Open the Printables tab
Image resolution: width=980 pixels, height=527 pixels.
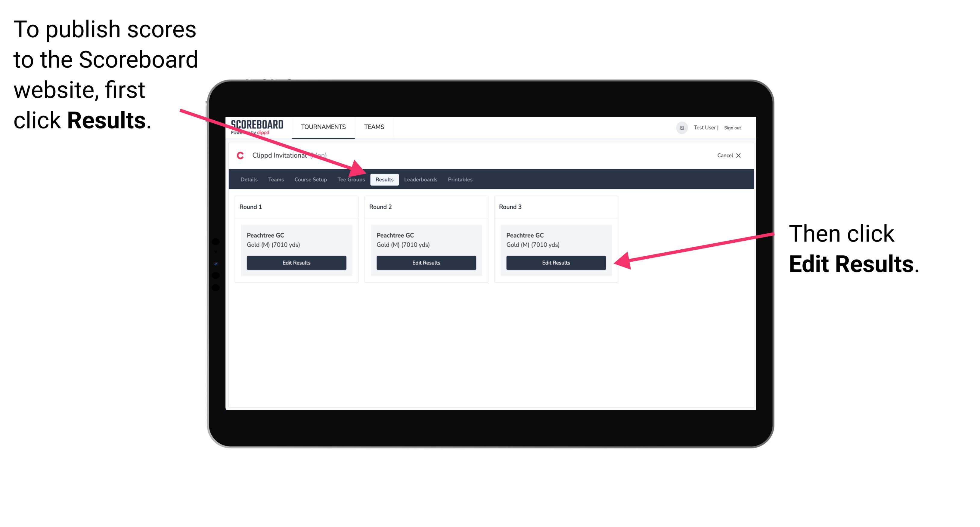[x=459, y=179]
